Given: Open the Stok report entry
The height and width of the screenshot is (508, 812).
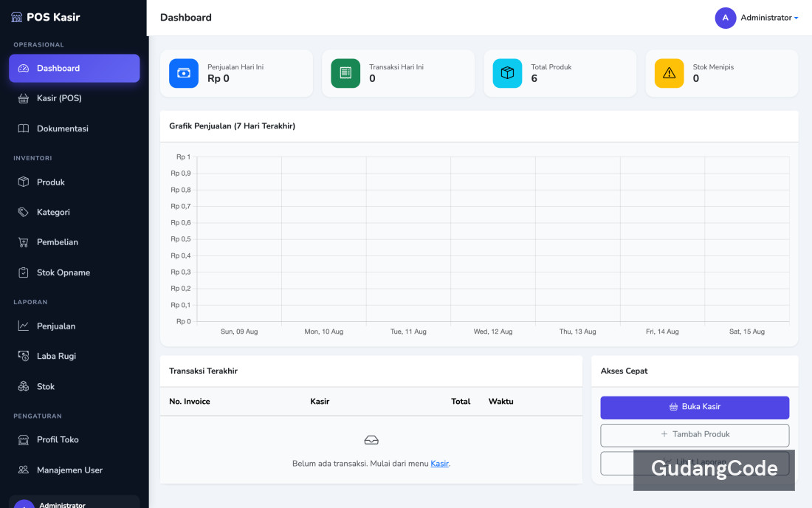Looking at the screenshot, I should click(x=74, y=386).
